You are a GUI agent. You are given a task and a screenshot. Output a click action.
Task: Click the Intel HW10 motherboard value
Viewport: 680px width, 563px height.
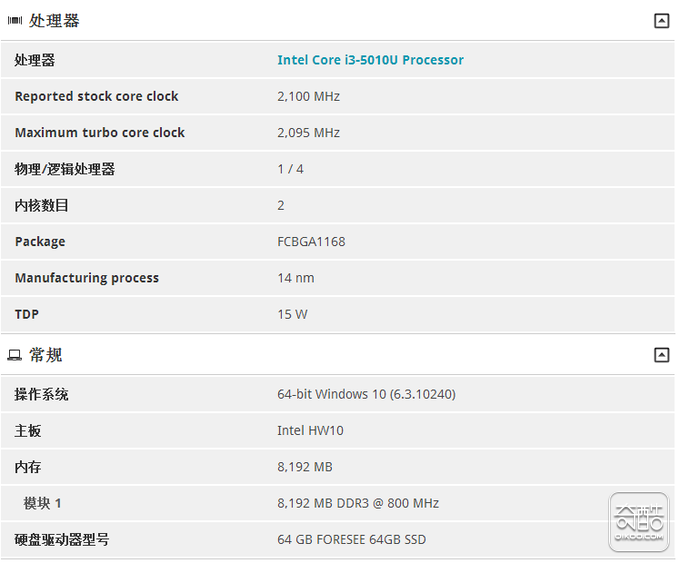[310, 431]
